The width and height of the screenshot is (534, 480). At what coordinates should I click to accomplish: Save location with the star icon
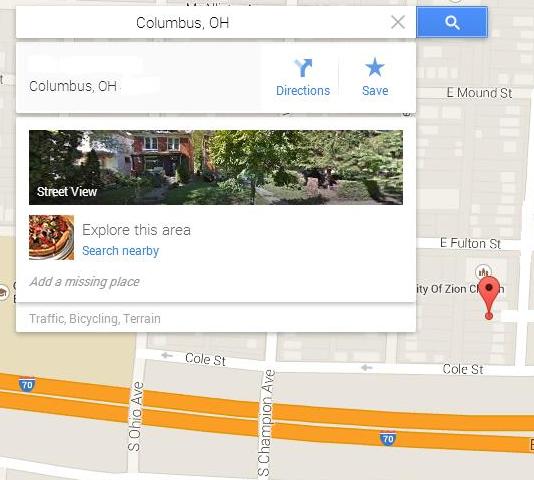pyautogui.click(x=375, y=67)
